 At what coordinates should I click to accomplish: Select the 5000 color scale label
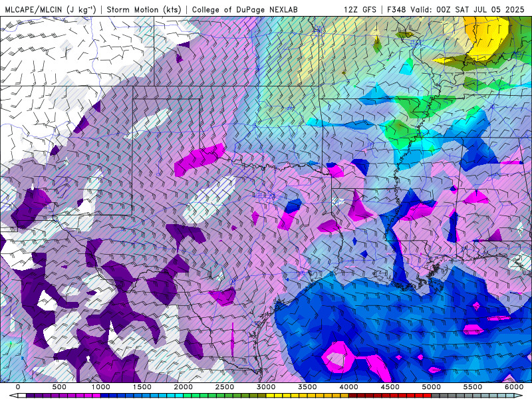tap(431, 387)
